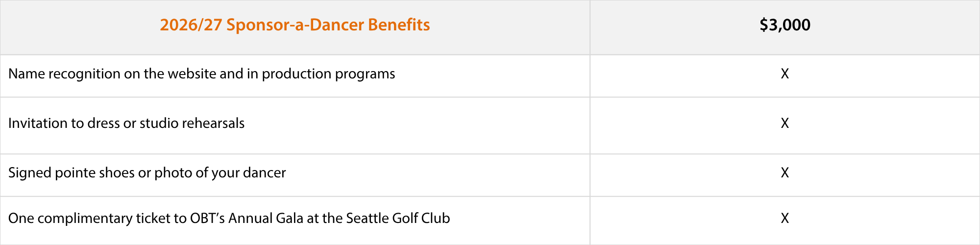Click the Name recognition on the website row text
The height and width of the screenshot is (245, 980).
(x=201, y=74)
